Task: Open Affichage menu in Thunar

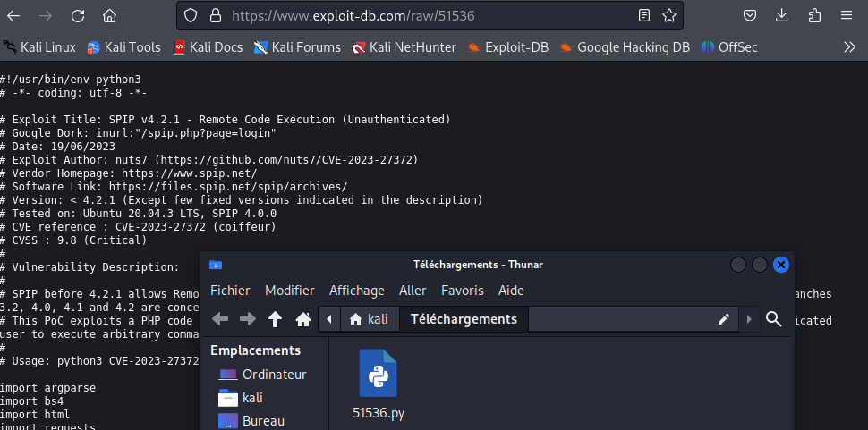Action: pyautogui.click(x=356, y=291)
